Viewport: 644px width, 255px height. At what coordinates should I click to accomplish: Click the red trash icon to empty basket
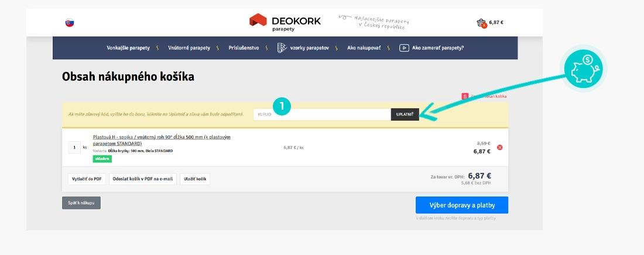tap(465, 96)
